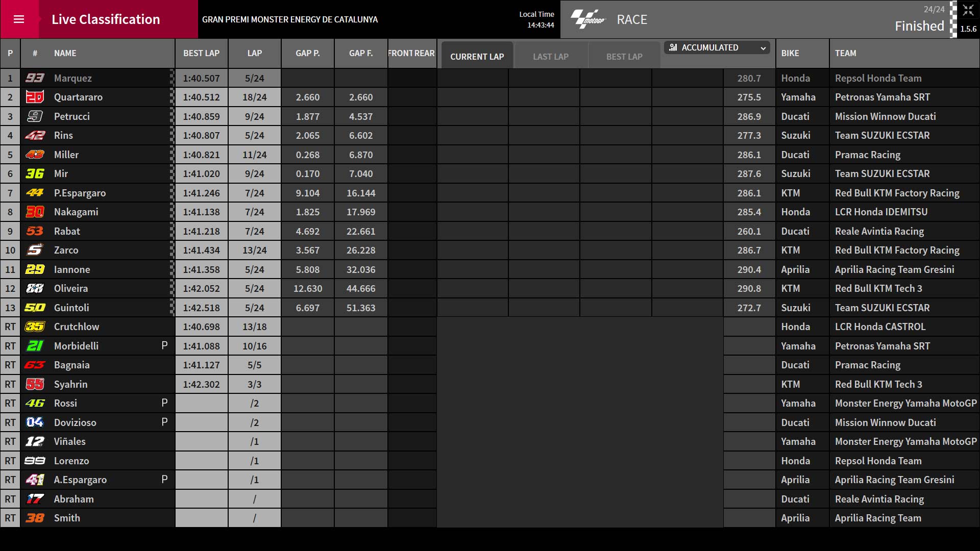Click Viñales' number 12 badge
The height and width of the screenshot is (551, 980).
35,441
